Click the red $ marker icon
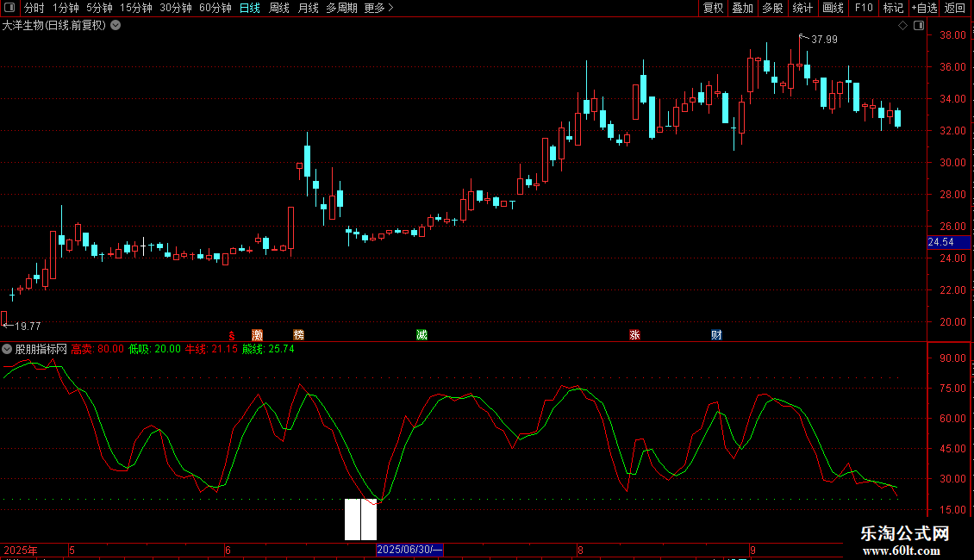 [232, 336]
